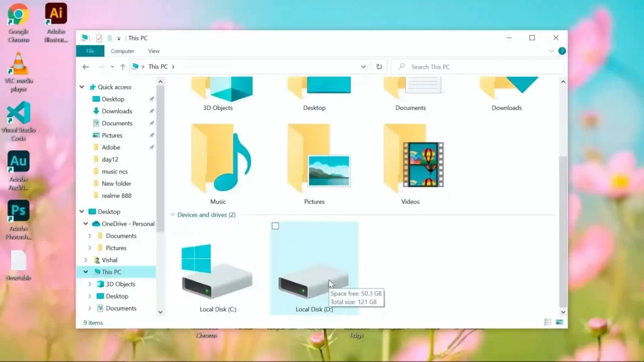Open music ncs folder in Quick access

coord(114,172)
